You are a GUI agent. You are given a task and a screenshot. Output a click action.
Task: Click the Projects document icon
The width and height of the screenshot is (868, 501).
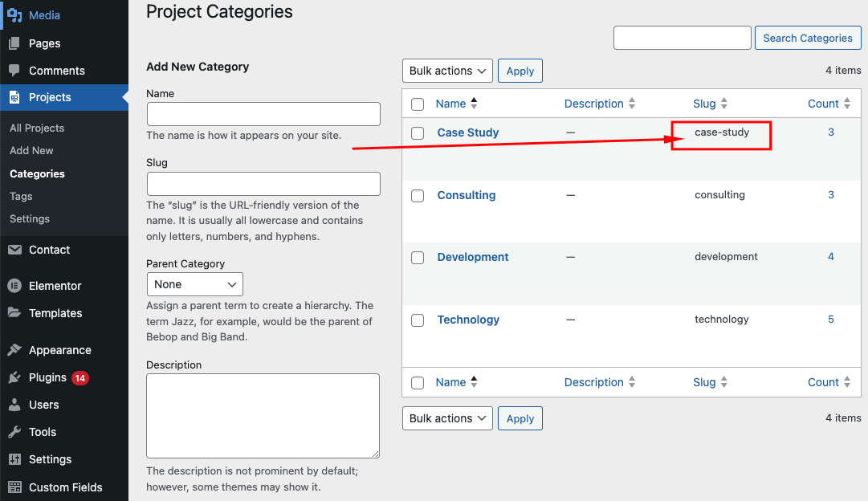pyautogui.click(x=14, y=97)
